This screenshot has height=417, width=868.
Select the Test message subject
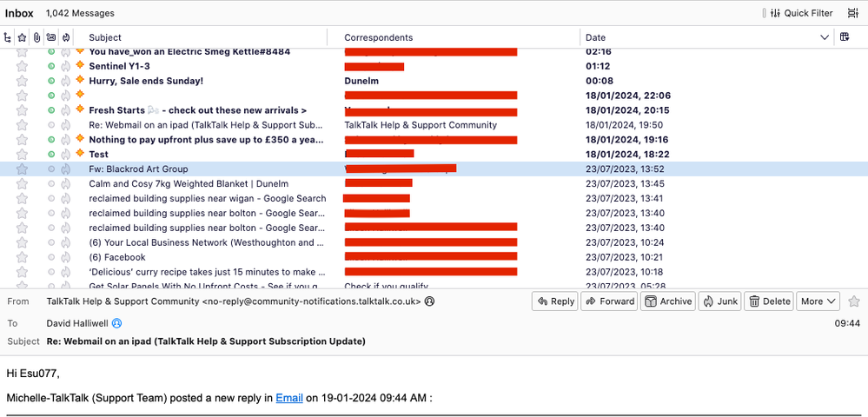point(98,154)
